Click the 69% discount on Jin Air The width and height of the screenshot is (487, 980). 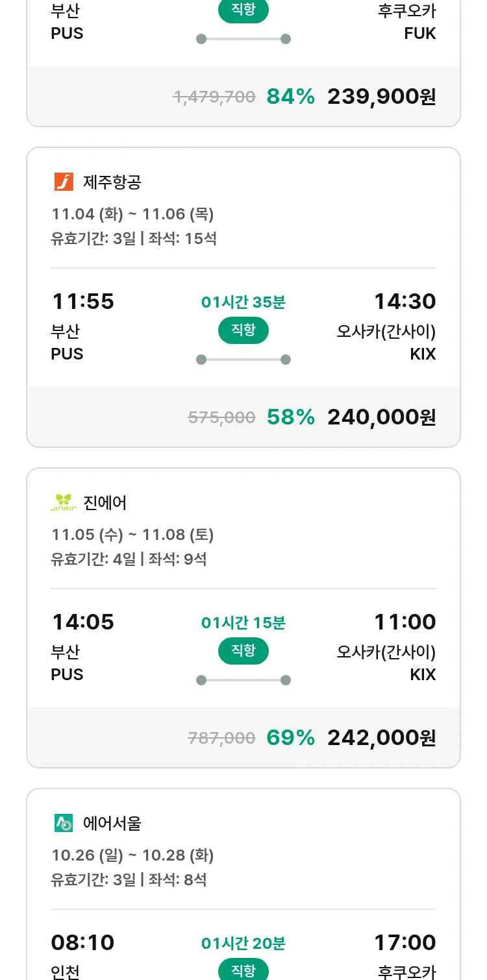tap(290, 738)
